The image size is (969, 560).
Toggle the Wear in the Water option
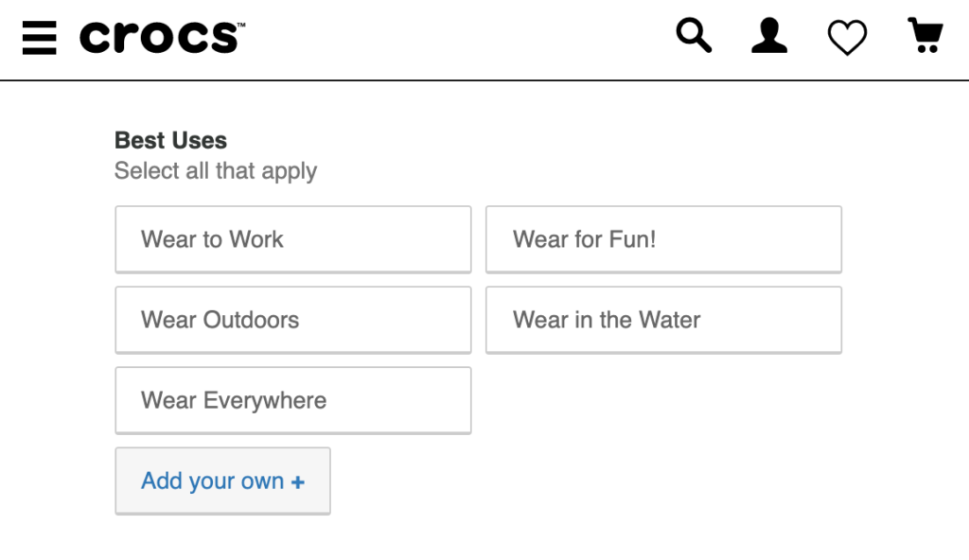pyautogui.click(x=663, y=320)
